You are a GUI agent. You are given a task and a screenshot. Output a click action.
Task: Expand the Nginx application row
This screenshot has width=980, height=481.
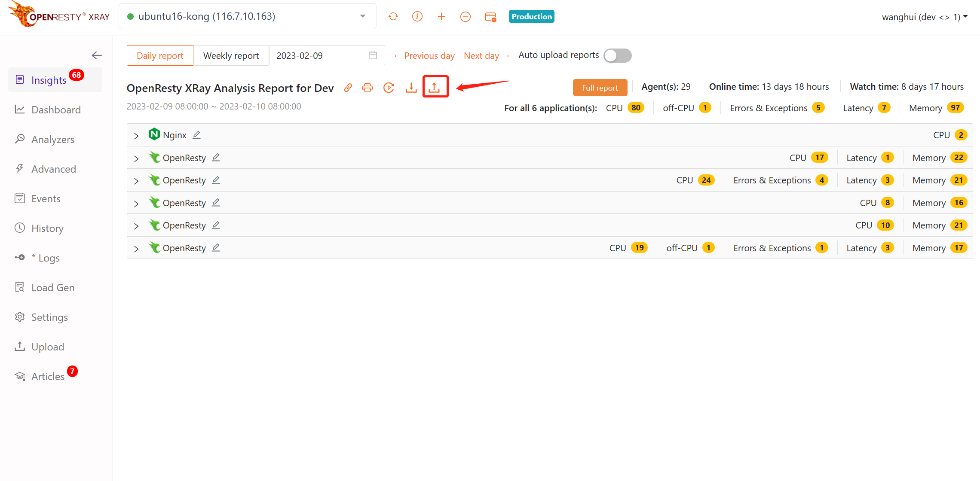click(x=136, y=136)
